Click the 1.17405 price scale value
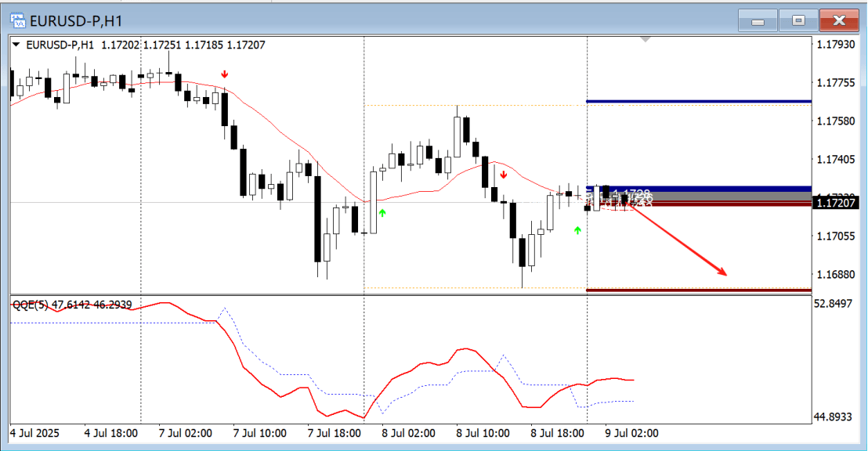The height and width of the screenshot is (451, 868). [835, 160]
